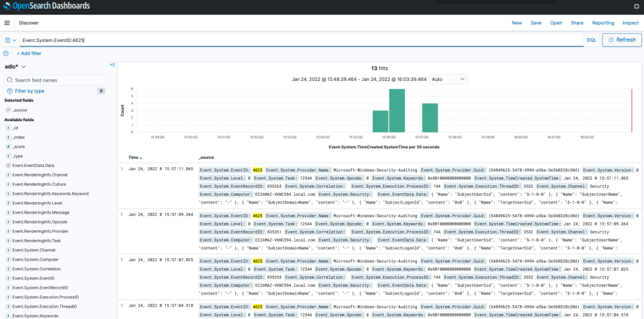
Task: Click the _source column header
Action: (x=206, y=158)
